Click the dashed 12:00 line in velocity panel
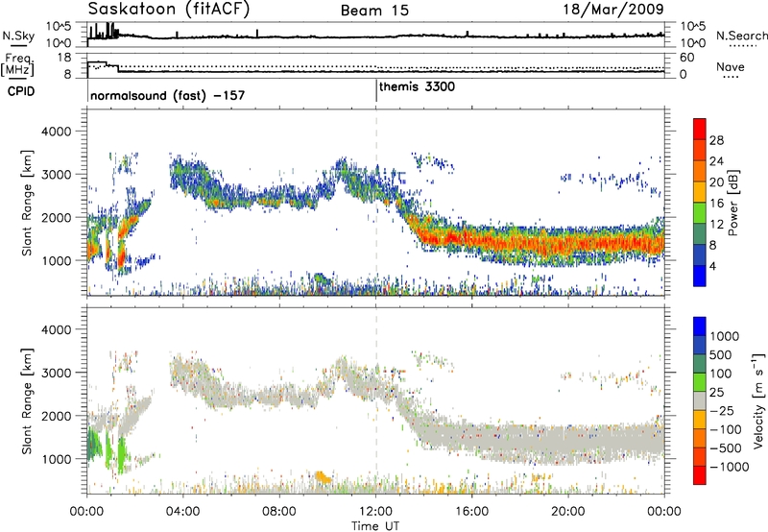Screen dimensions: 768x532 (376, 400)
